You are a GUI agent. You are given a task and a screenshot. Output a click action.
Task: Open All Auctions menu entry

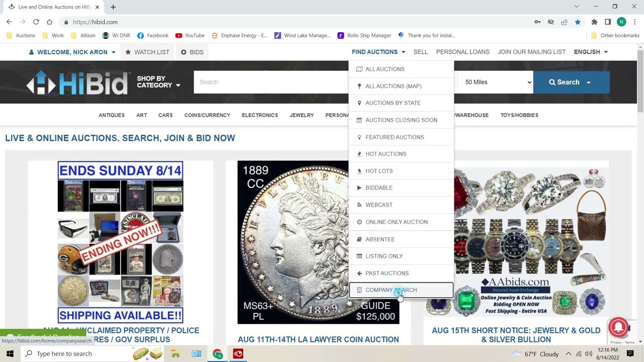point(401,69)
